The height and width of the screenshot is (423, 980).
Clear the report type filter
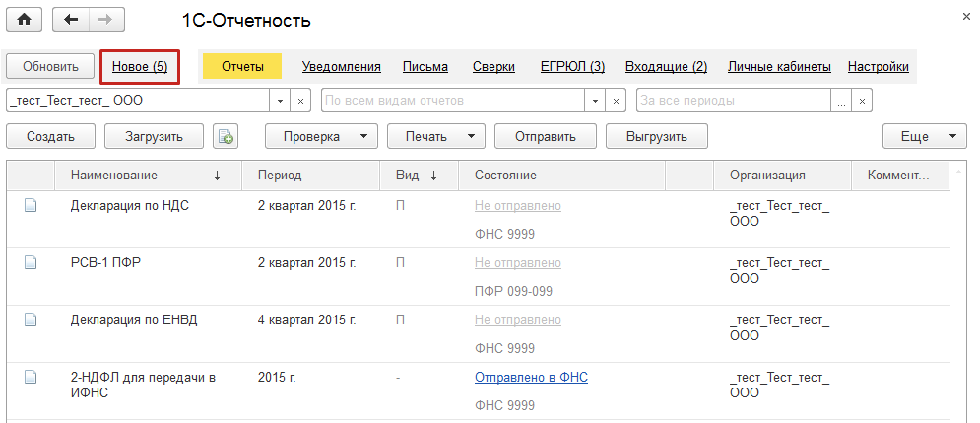coord(617,101)
